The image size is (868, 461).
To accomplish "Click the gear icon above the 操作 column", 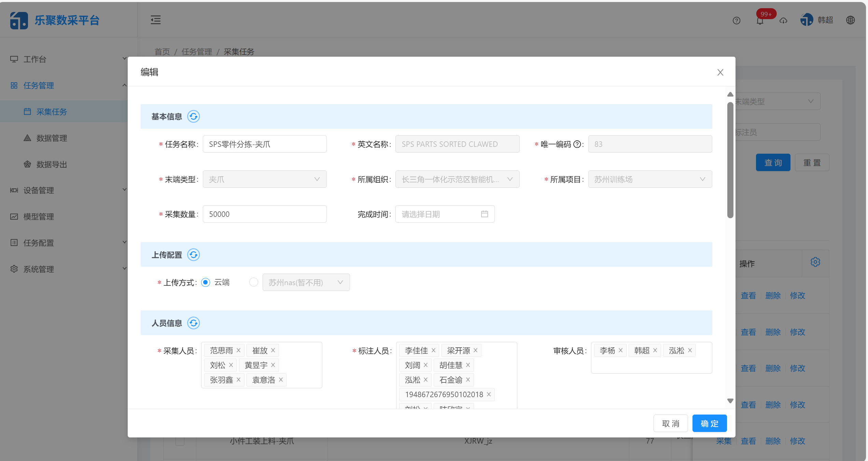I will (x=815, y=262).
